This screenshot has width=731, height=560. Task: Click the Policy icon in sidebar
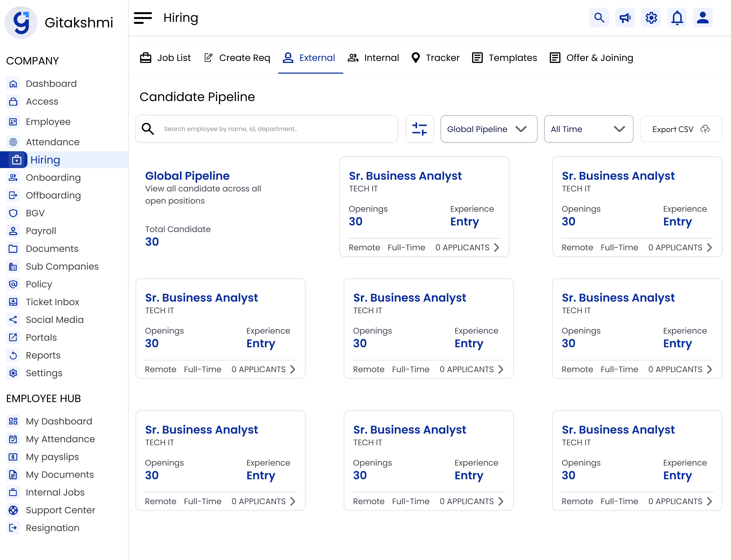coord(13,284)
